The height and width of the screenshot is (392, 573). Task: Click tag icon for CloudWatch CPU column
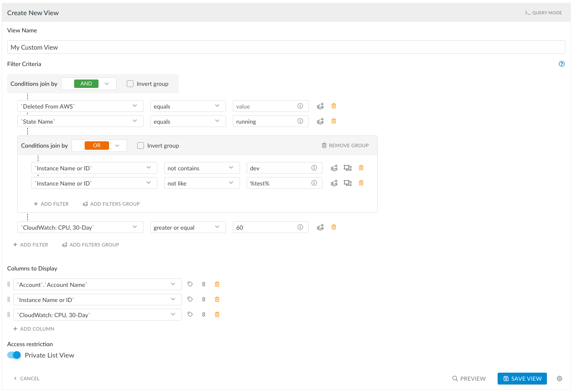click(x=190, y=315)
